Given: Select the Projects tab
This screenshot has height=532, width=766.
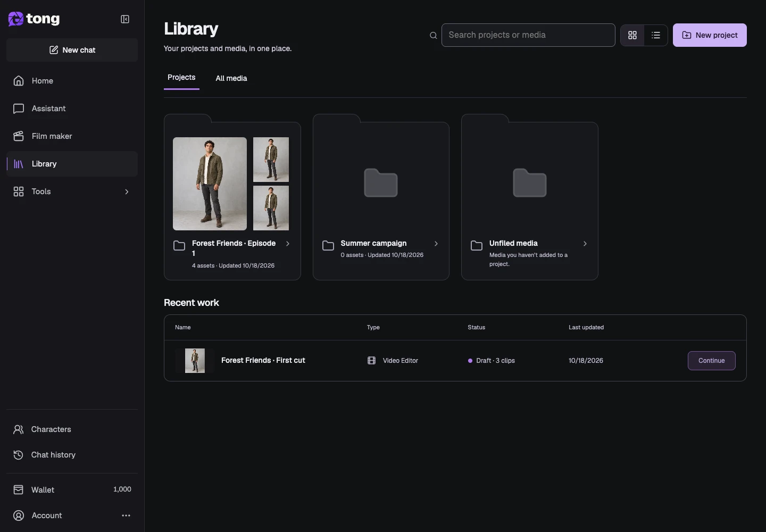Looking at the screenshot, I should click(x=181, y=78).
